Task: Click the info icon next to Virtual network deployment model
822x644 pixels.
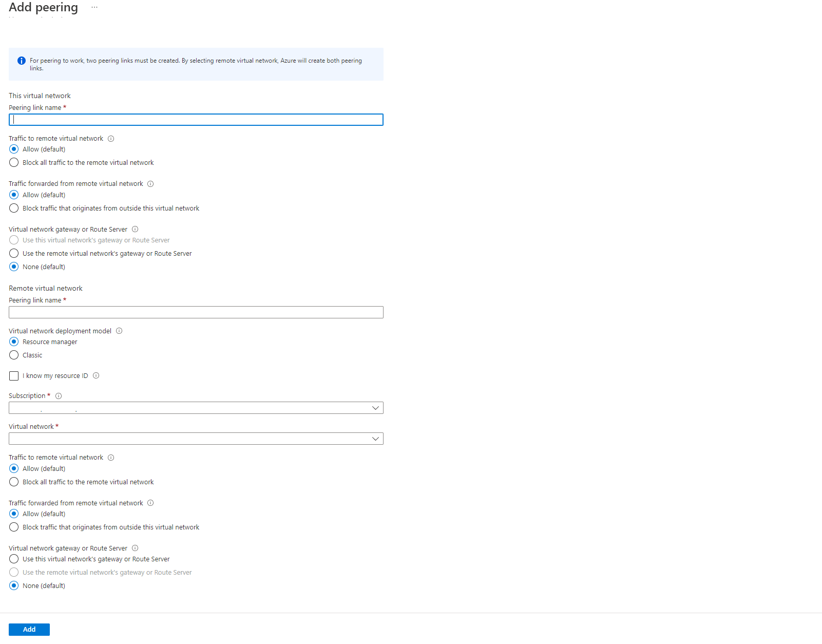Action: click(119, 331)
